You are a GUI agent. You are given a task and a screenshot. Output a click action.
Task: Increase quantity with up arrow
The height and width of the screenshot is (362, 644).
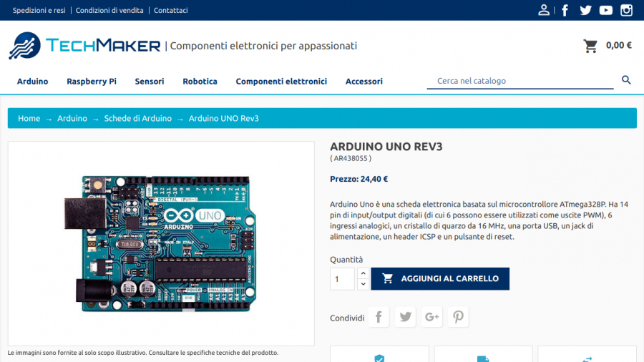[x=363, y=273]
